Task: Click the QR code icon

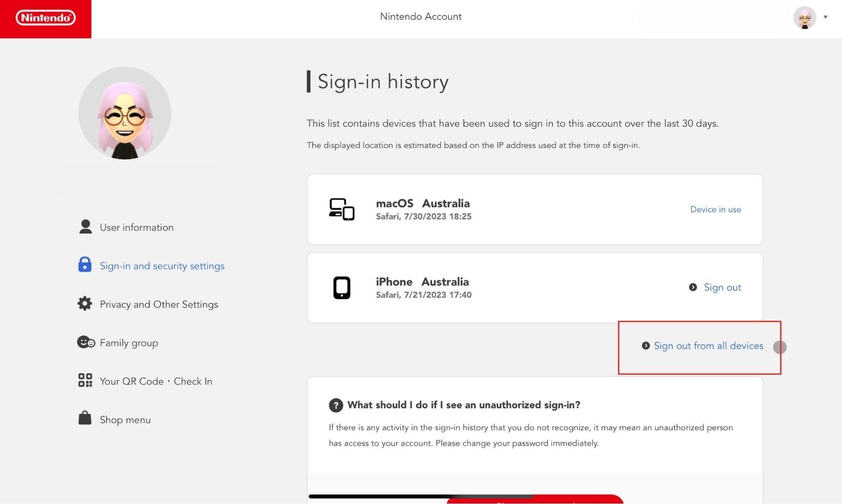Action: [x=85, y=380]
